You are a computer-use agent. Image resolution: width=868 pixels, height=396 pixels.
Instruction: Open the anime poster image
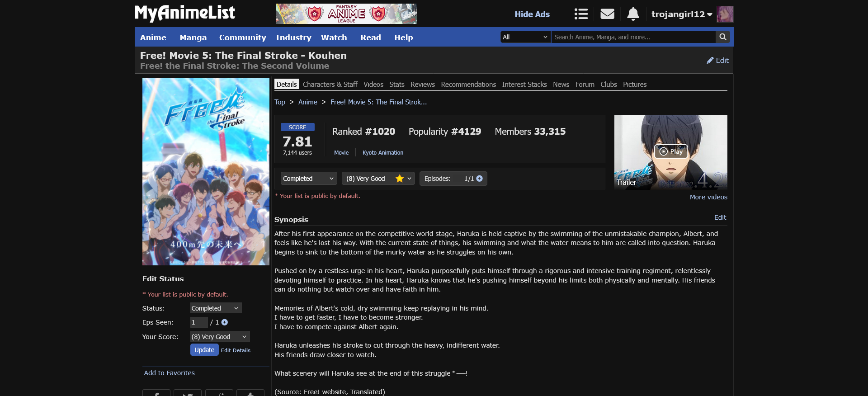point(206,172)
